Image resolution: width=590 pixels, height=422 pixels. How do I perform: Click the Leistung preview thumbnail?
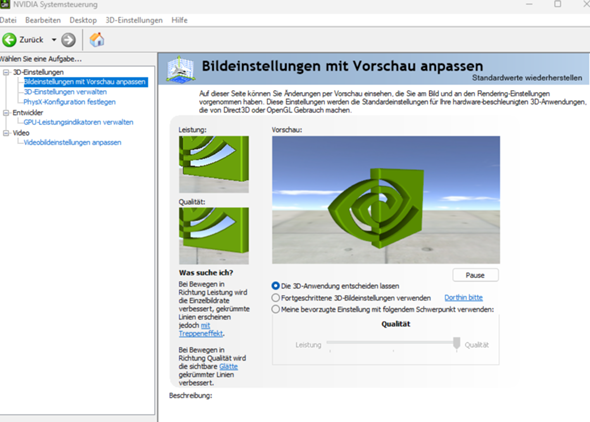[x=214, y=164]
